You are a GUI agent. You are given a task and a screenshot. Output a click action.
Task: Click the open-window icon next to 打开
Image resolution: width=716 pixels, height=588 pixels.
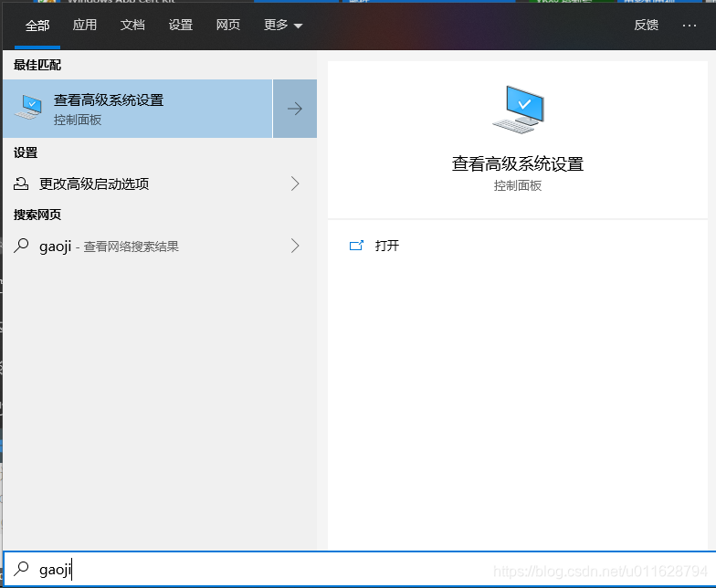click(x=356, y=246)
